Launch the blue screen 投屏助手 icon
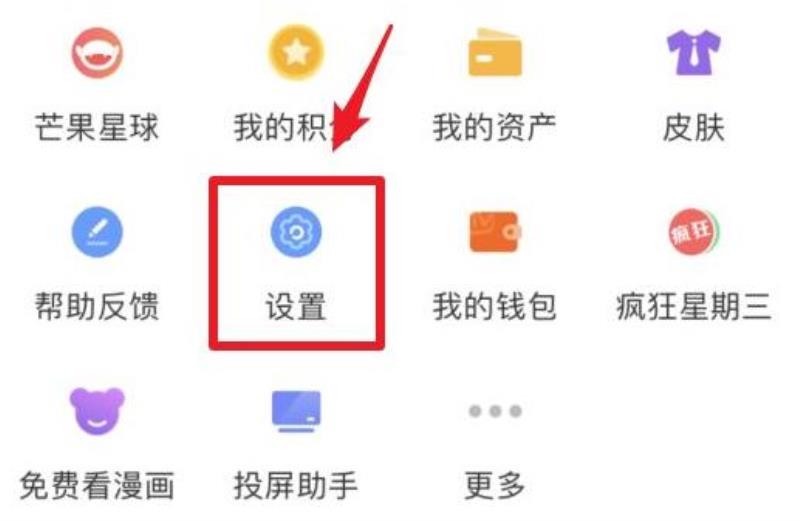This screenshot has width=800, height=521. pyautogui.click(x=296, y=411)
